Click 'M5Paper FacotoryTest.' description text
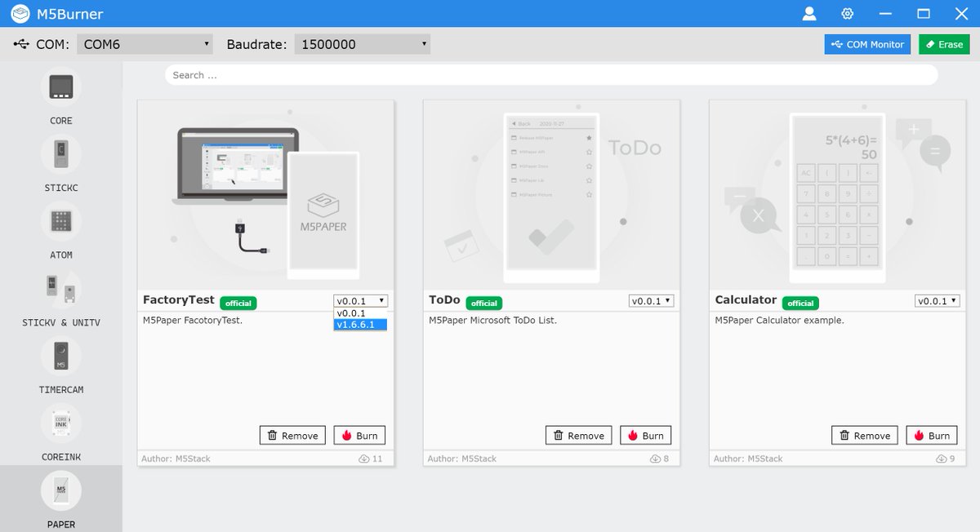This screenshot has height=532, width=980. (x=193, y=321)
